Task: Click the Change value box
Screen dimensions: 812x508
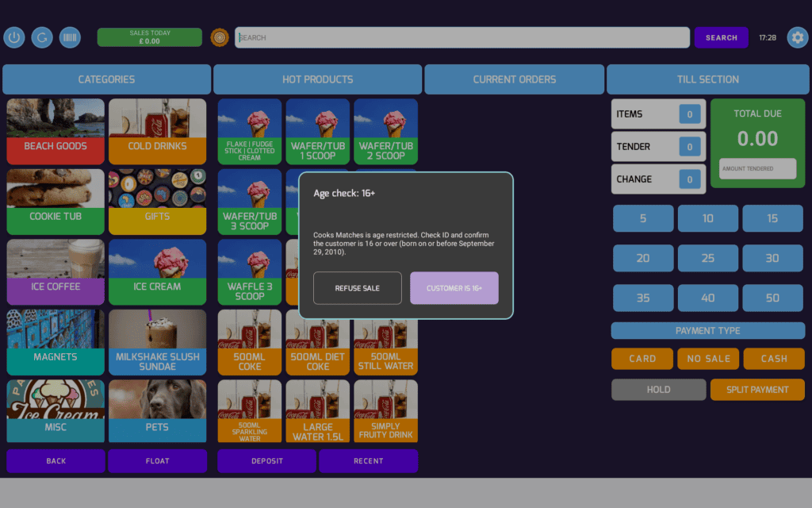Action: click(x=690, y=179)
